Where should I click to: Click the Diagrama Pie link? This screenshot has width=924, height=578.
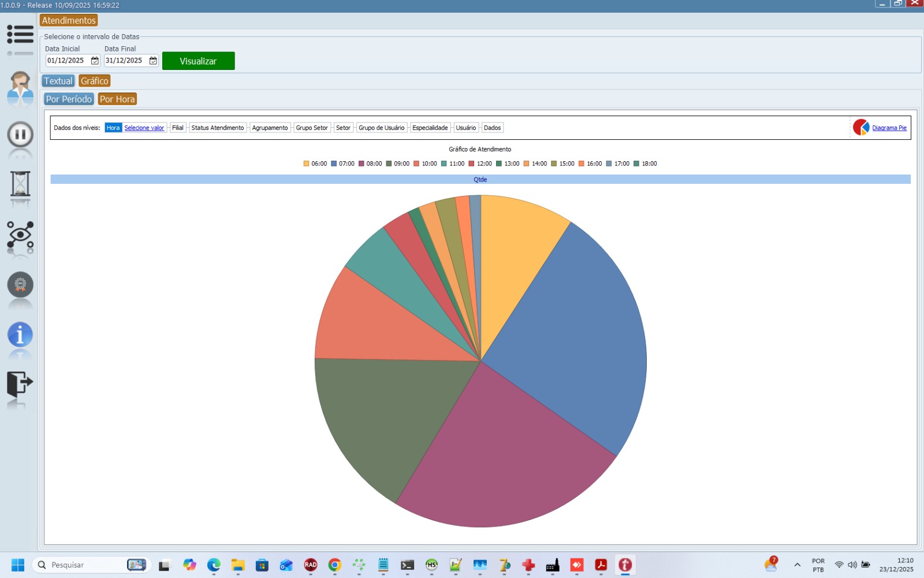(889, 128)
